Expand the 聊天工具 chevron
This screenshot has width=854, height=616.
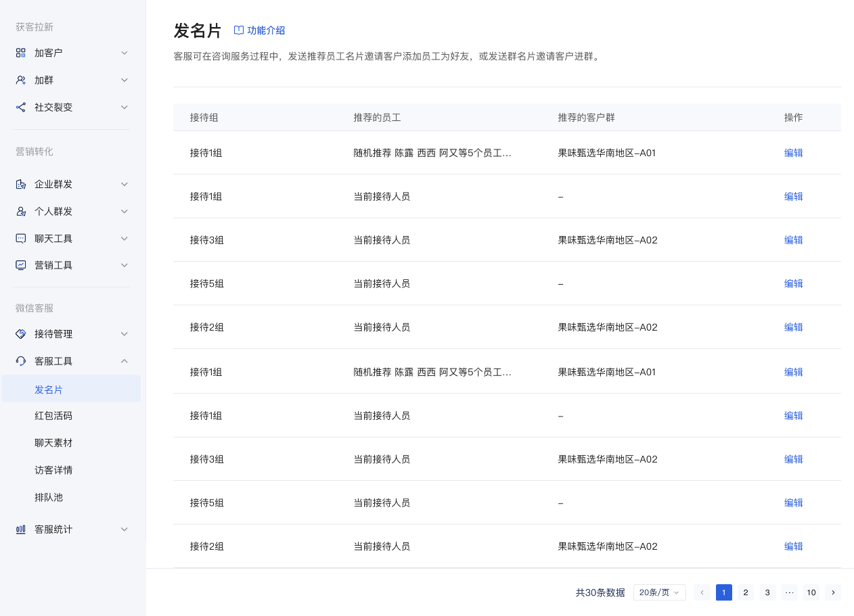click(125, 238)
